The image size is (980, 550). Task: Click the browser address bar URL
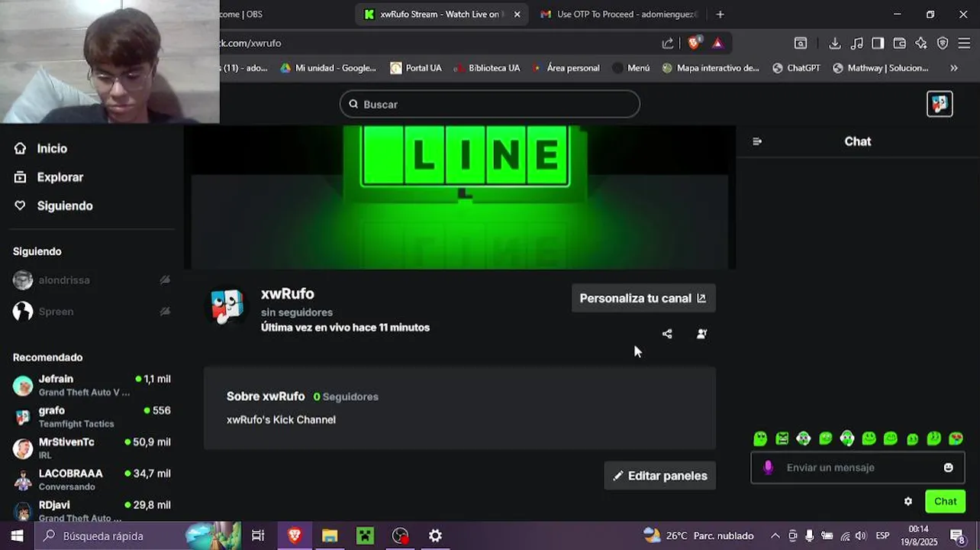pyautogui.click(x=250, y=44)
